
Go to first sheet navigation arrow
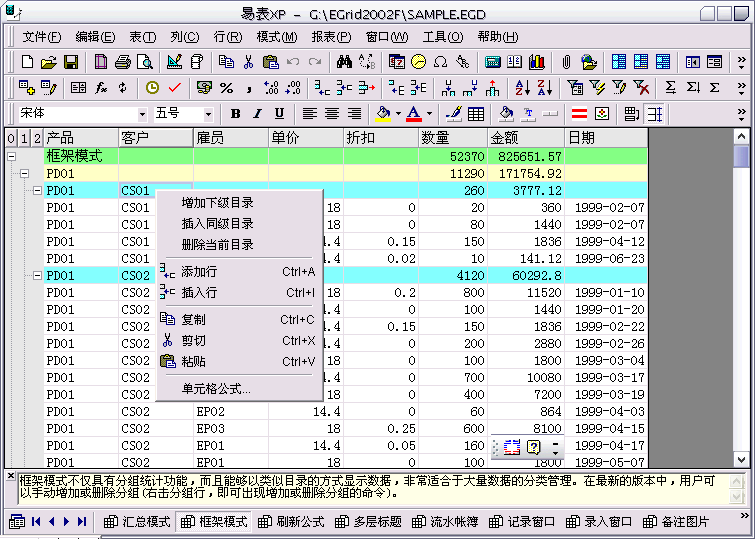coord(36,522)
